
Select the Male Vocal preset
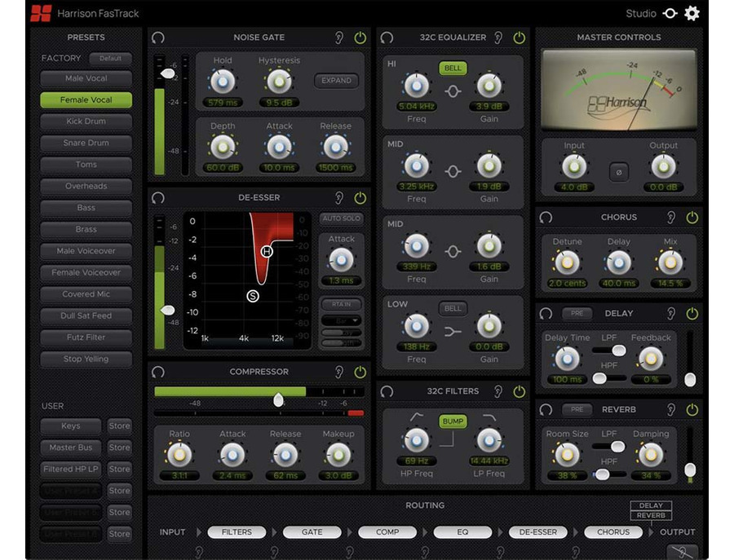tap(86, 78)
